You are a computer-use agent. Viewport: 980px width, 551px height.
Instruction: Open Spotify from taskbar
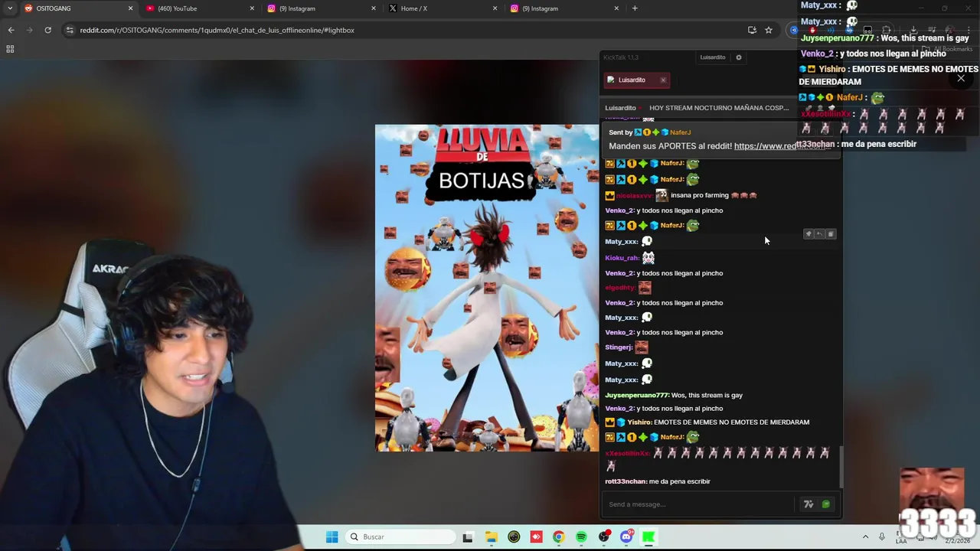581,537
